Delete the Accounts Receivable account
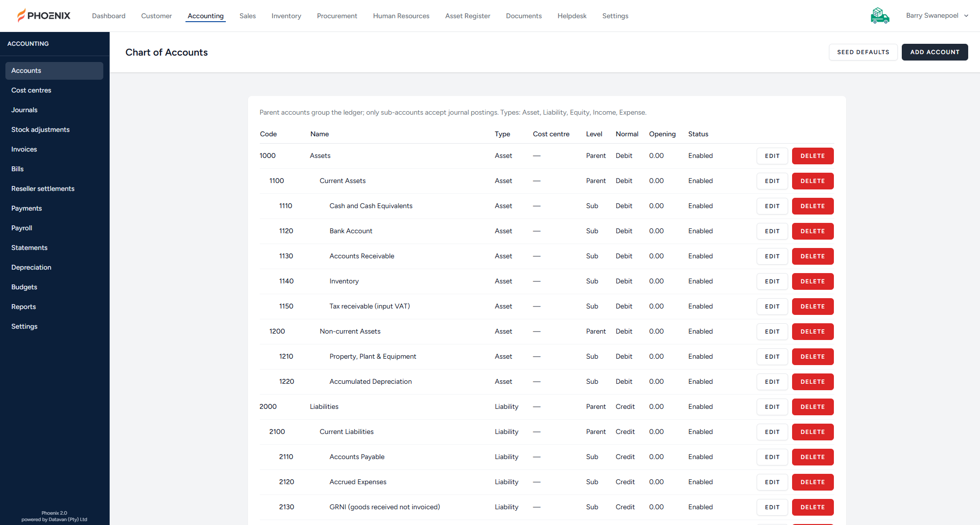 pos(813,256)
